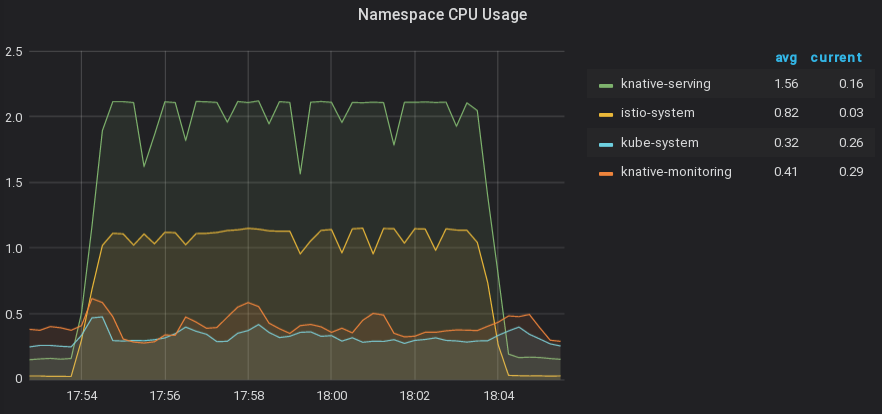The height and width of the screenshot is (414, 882).
Task: Click the 18:00 time axis label
Action: coord(331,396)
